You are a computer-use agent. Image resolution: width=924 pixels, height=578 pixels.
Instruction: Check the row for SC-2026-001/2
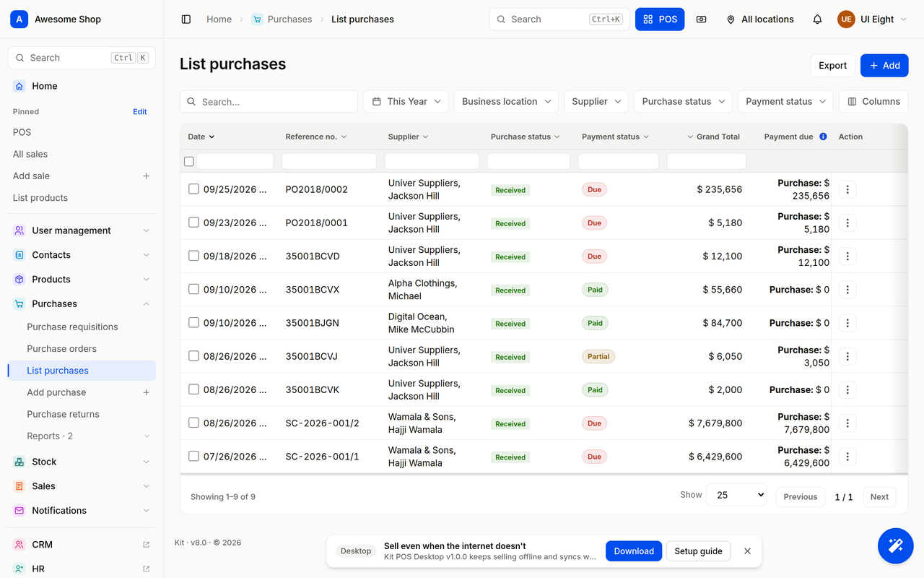coord(193,423)
